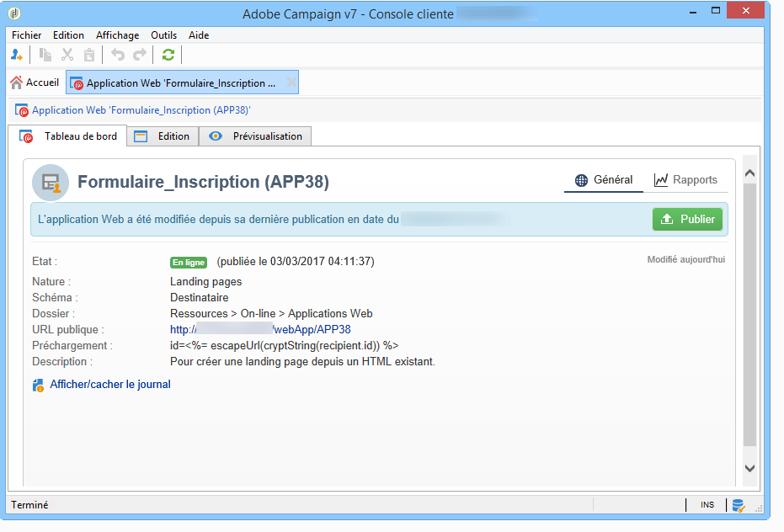Open the Fichier menu

(x=26, y=35)
